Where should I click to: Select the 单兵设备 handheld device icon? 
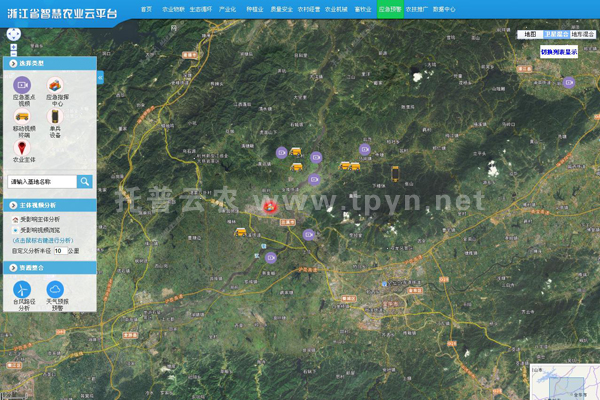[56, 117]
